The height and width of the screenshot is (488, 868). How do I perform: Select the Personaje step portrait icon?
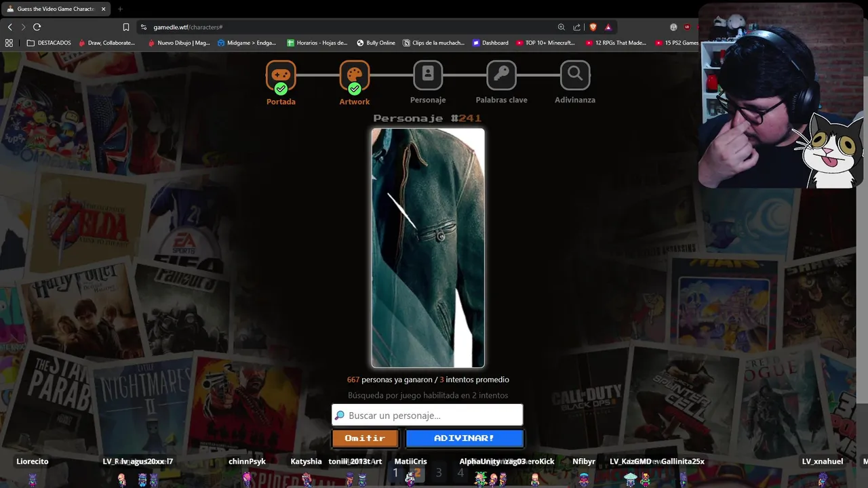(x=428, y=75)
